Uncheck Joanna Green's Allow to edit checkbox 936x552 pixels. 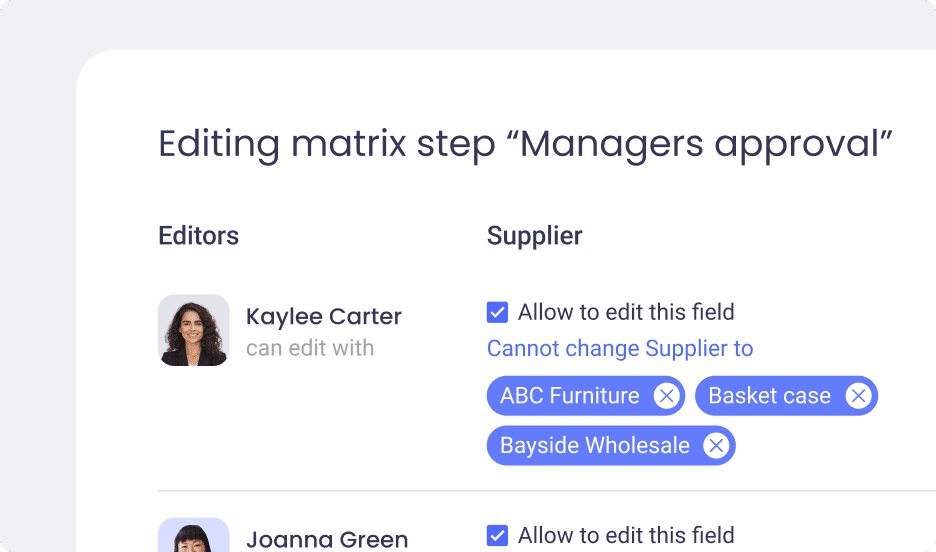[497, 535]
